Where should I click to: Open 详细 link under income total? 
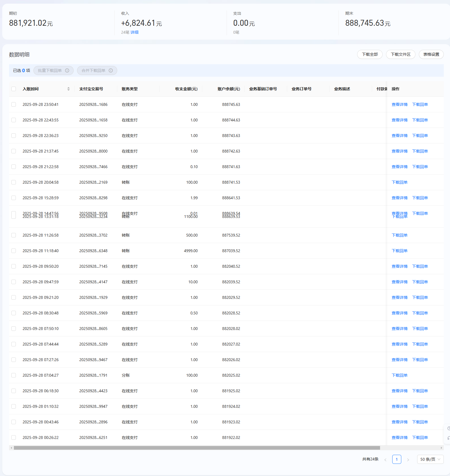pos(134,32)
